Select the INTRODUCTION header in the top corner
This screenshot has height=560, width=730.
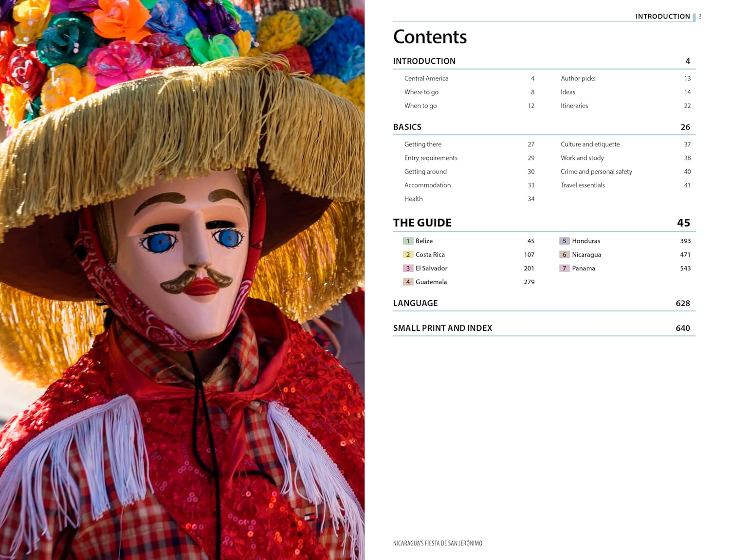pos(663,16)
